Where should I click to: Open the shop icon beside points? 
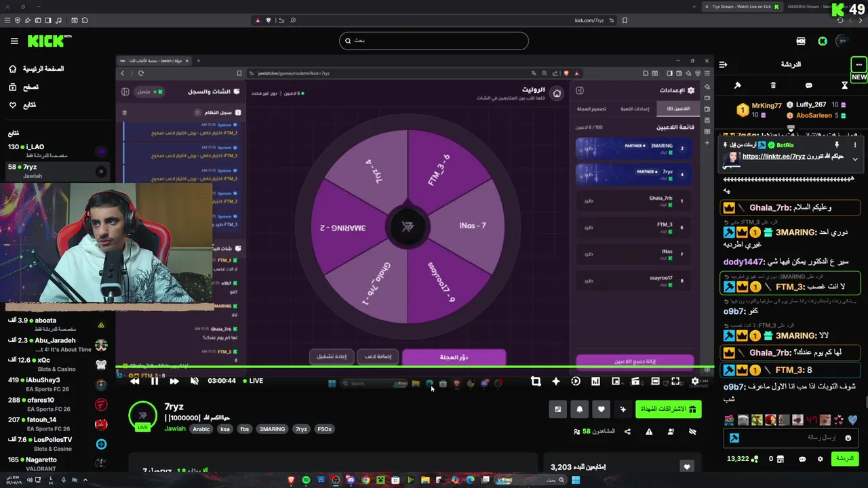click(781, 459)
